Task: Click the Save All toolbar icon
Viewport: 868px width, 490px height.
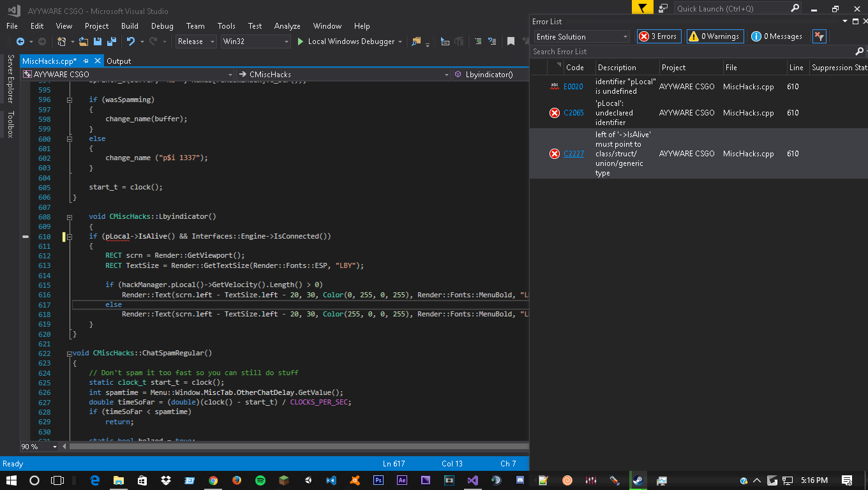Action: [111, 41]
